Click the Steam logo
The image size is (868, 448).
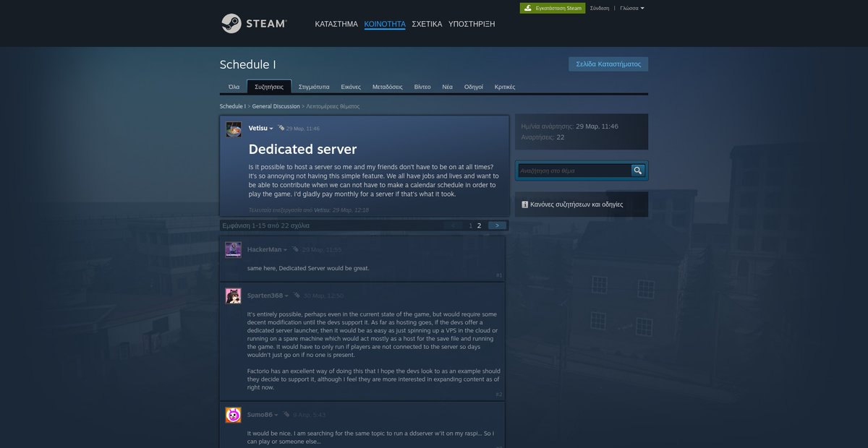coord(254,24)
